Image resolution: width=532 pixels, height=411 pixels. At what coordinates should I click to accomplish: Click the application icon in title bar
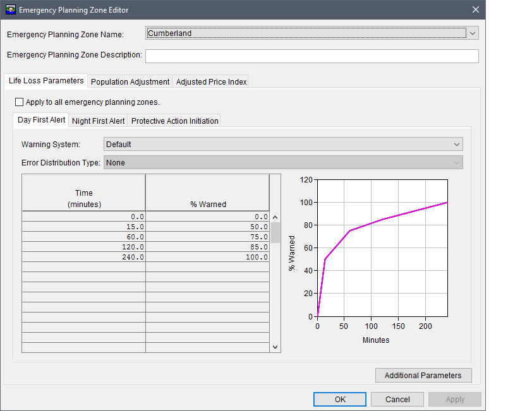(x=11, y=10)
